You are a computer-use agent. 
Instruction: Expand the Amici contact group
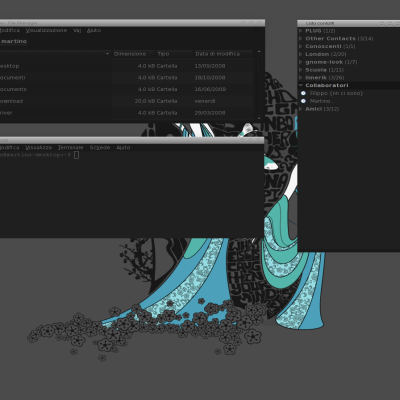(x=301, y=109)
